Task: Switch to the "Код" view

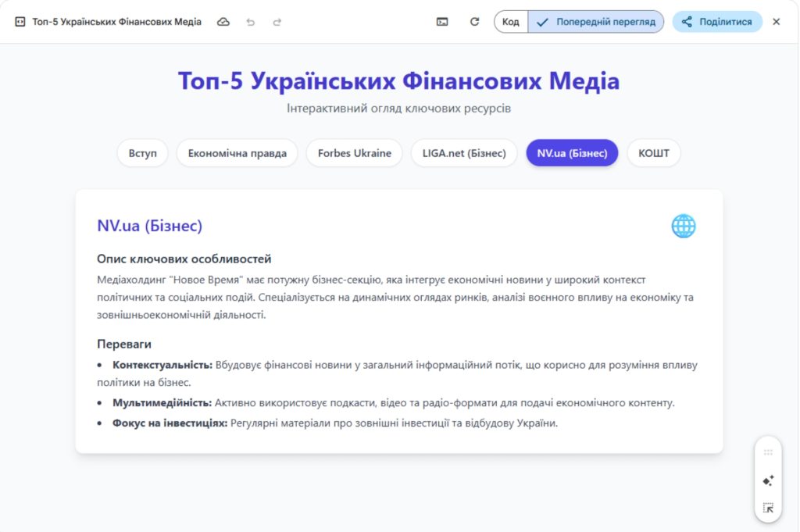Action: click(x=510, y=21)
